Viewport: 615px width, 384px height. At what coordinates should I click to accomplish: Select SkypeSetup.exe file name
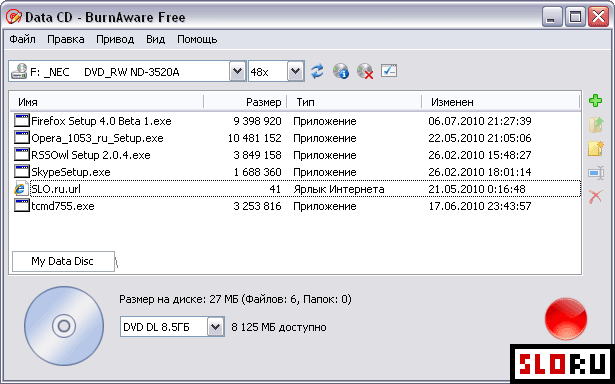point(71,172)
